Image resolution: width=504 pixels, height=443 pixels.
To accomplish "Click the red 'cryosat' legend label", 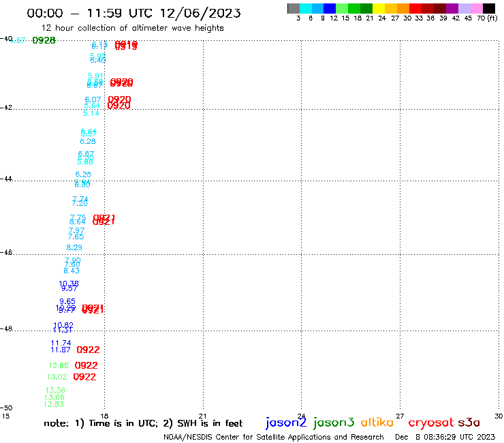I will (431, 423).
